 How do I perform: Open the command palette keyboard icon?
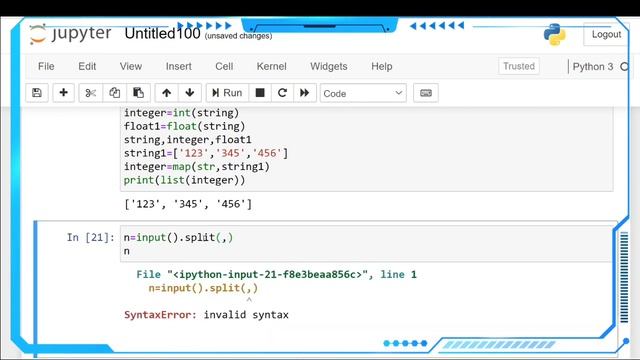[426, 93]
